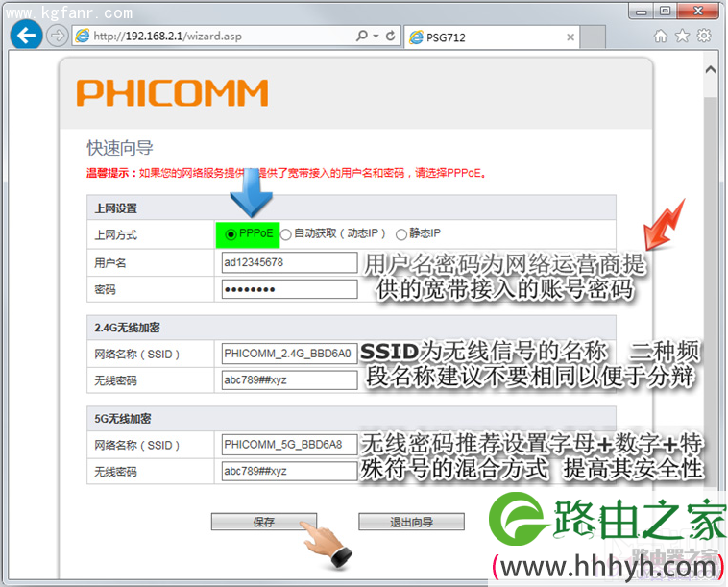
Task: Open browser Tools gear icon
Action: [704, 36]
